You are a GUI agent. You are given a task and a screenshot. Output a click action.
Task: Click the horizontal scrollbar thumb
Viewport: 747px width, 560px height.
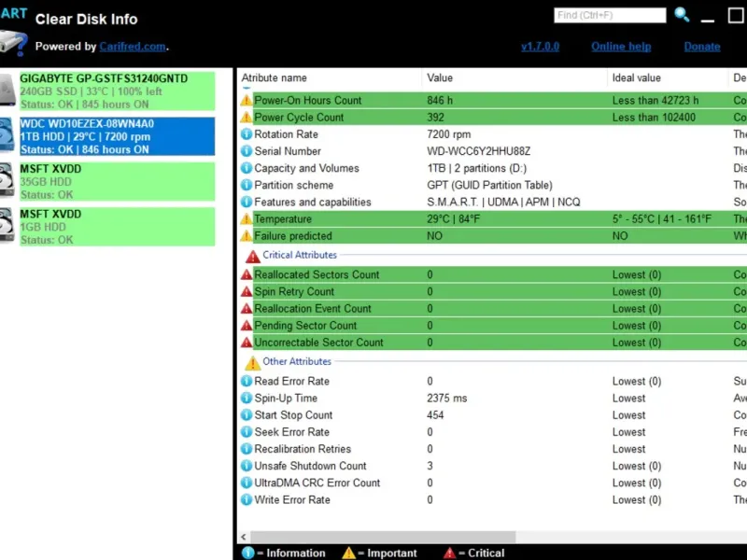pyautogui.click(x=383, y=538)
